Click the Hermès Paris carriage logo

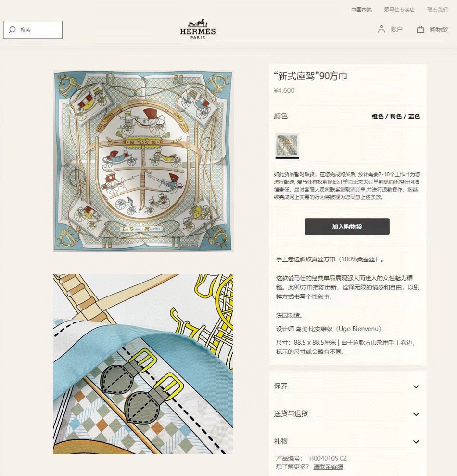coord(198,29)
